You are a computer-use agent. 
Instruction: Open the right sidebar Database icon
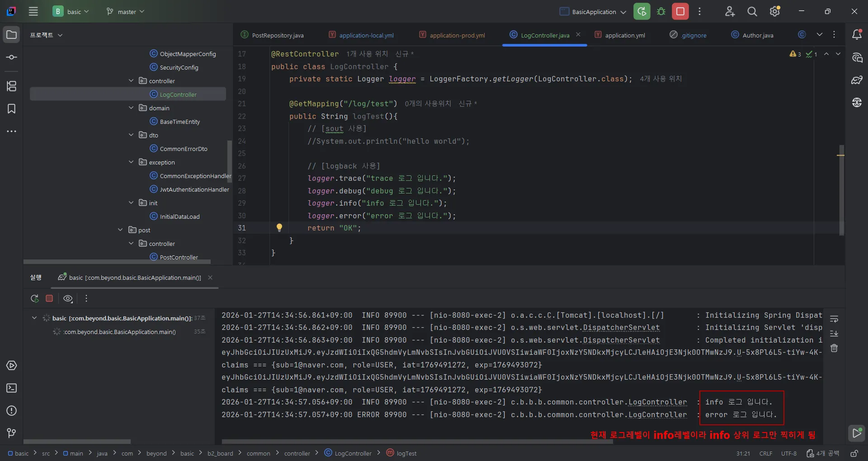point(857,80)
